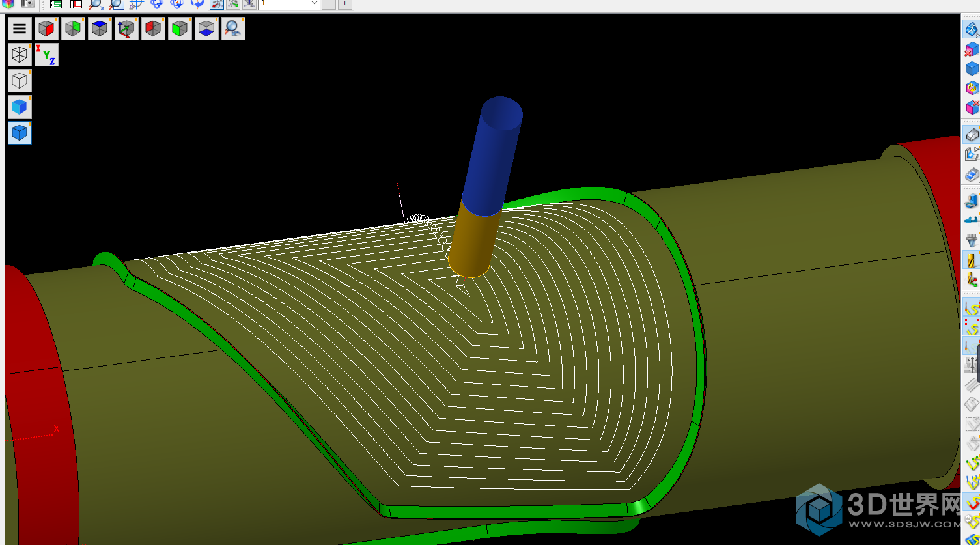Click cube with red X at upper right
This screenshot has height=545, width=980.
pyautogui.click(x=972, y=107)
